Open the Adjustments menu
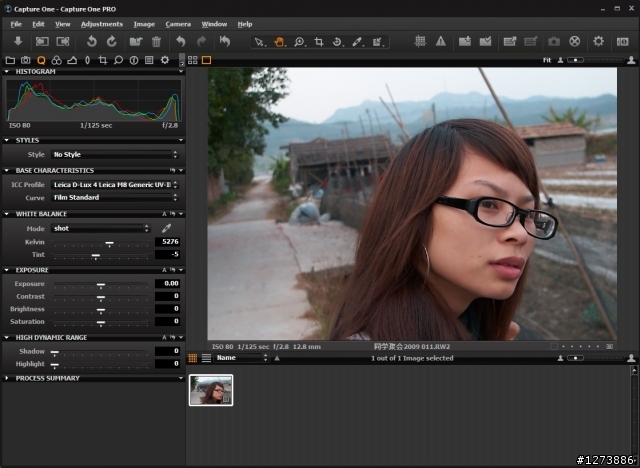The height and width of the screenshot is (468, 640). coord(102,24)
